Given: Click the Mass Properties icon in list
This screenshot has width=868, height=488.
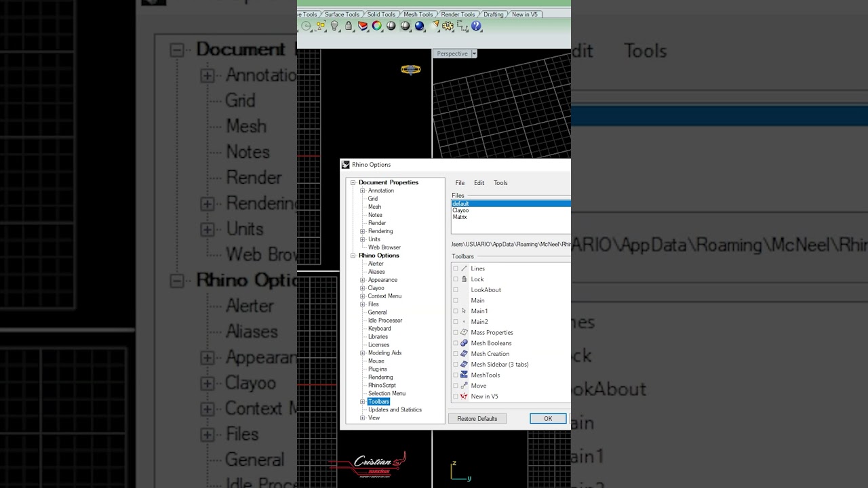Looking at the screenshot, I should pos(464,332).
